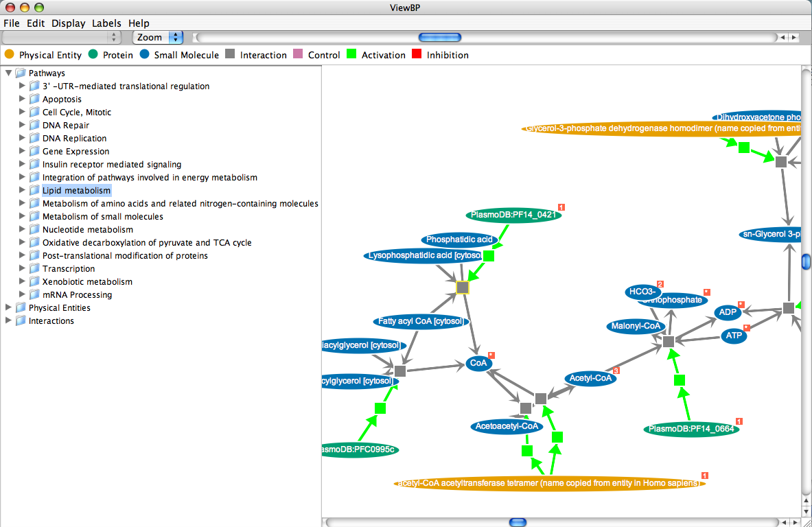Viewport: 812px width, 527px height.
Task: Click the Phosphatidic acid node
Action: click(x=459, y=239)
